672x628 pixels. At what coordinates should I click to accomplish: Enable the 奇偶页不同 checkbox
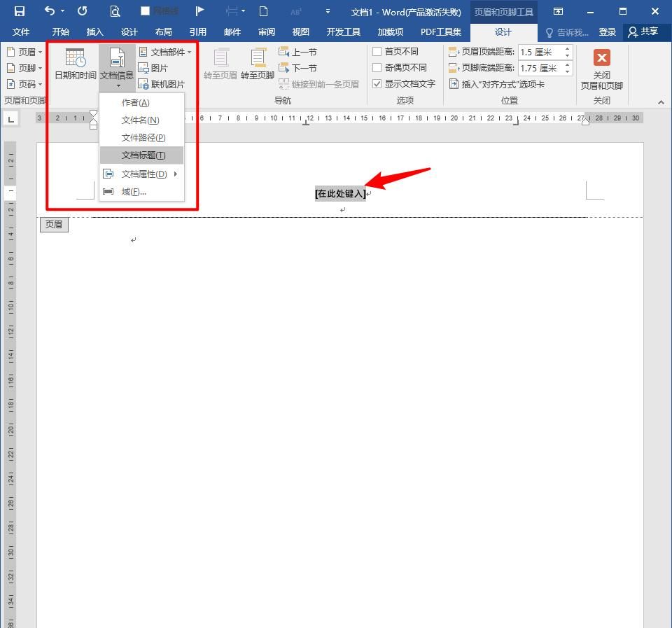click(377, 68)
